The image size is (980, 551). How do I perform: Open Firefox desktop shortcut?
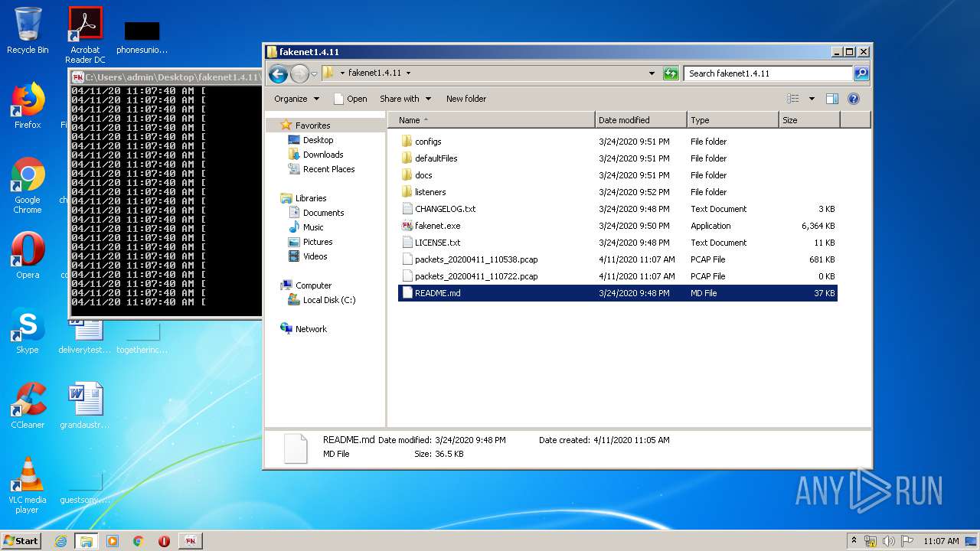[x=28, y=106]
